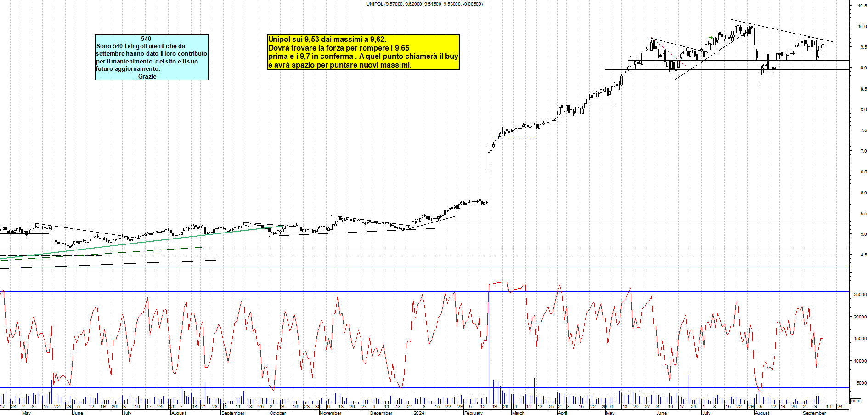Click the 6.5 price axis label
Screen dimensions: 868x415
pyautogui.click(x=863, y=171)
